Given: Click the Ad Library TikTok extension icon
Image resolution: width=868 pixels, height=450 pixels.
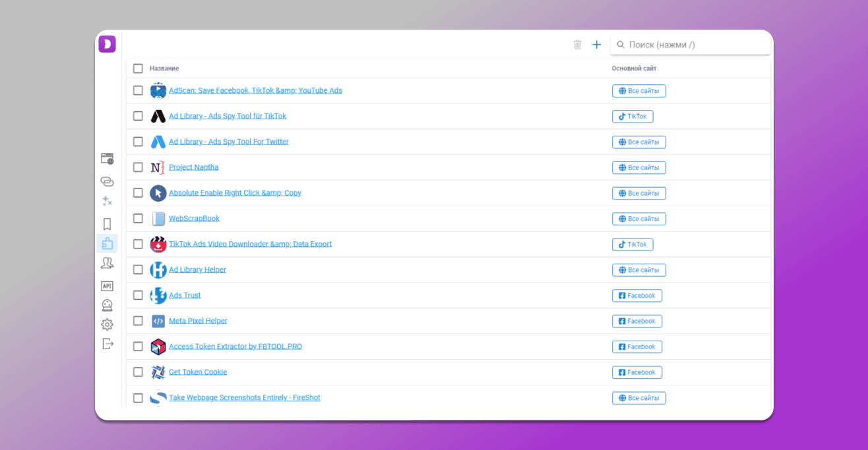Looking at the screenshot, I should point(158,116).
